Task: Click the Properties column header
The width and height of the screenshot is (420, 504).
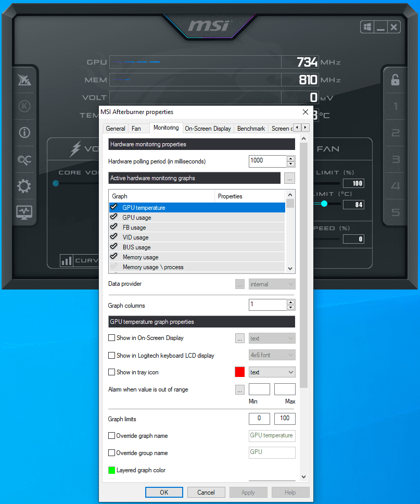Action: coord(250,196)
